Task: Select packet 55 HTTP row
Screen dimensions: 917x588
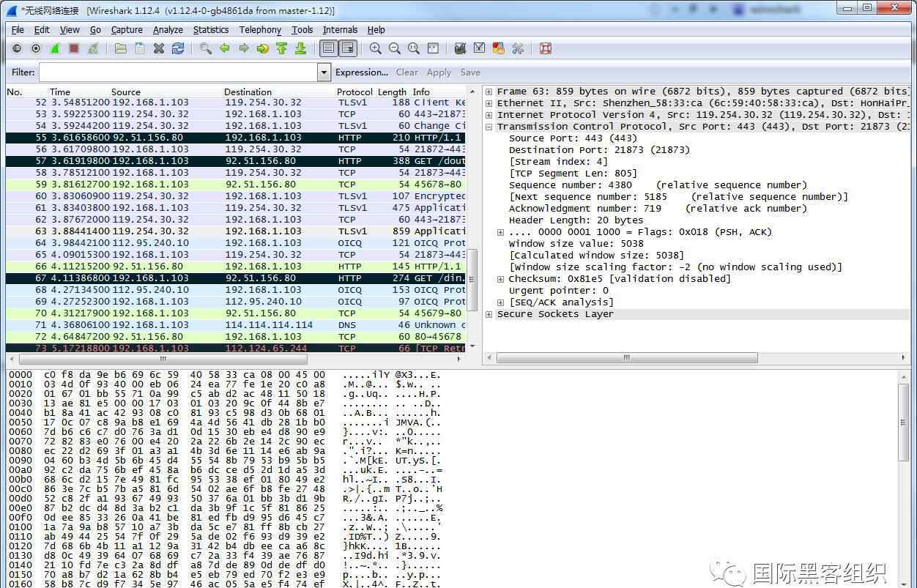Action: (x=235, y=138)
